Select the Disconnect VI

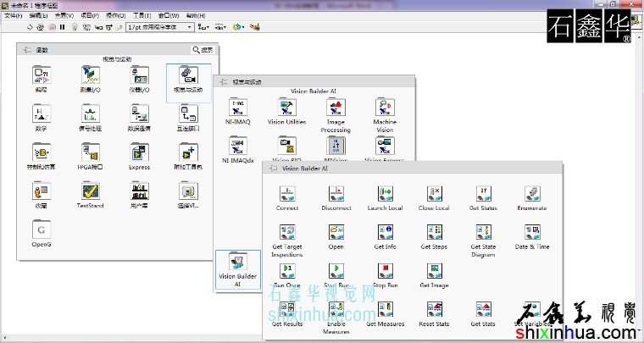pos(336,198)
